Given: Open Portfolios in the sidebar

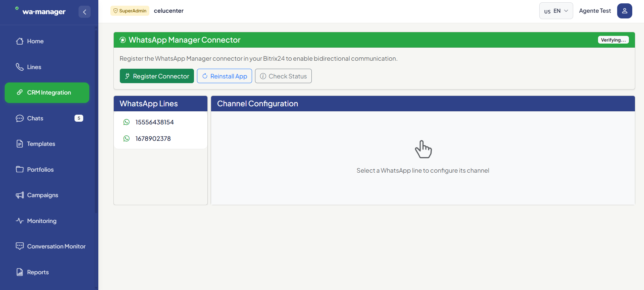Looking at the screenshot, I should point(47,170).
